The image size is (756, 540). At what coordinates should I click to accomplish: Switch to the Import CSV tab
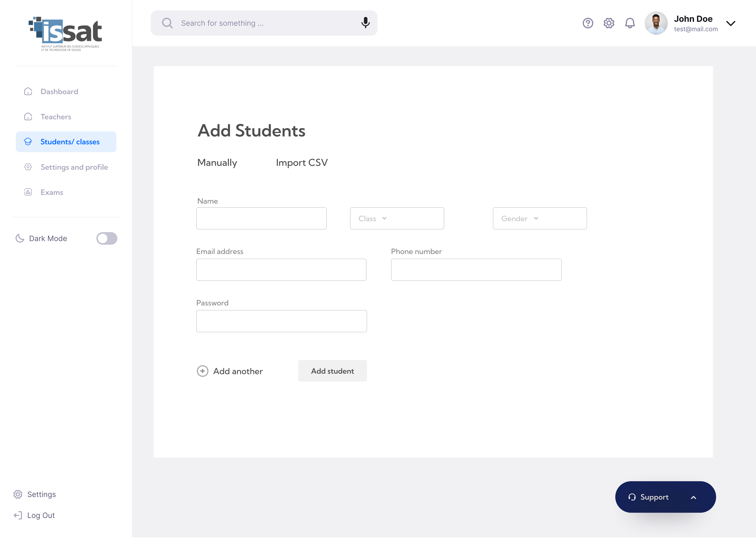point(301,162)
